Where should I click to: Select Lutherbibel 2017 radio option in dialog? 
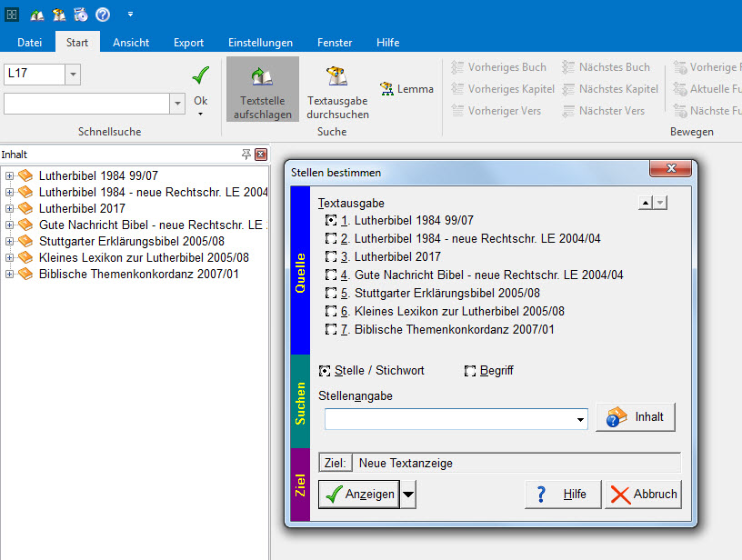331,257
